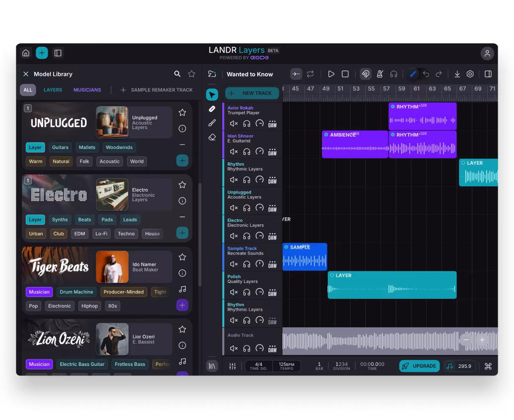This screenshot has width=514, height=420.
Task: Mute the Avior Rokah Trumpet Player track
Action: (234, 124)
